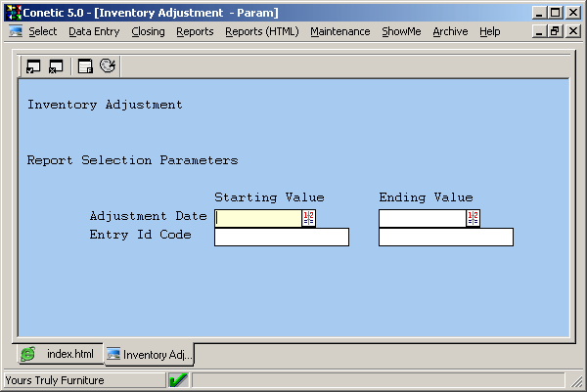Click the ending Entry Id Code field
This screenshot has width=587, height=392.
(x=445, y=237)
